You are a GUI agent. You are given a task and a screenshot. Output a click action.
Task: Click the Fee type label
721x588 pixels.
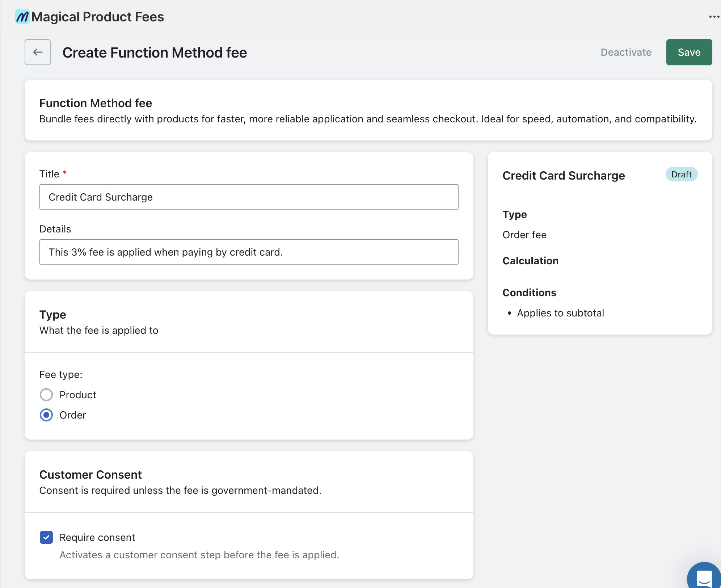coord(60,374)
